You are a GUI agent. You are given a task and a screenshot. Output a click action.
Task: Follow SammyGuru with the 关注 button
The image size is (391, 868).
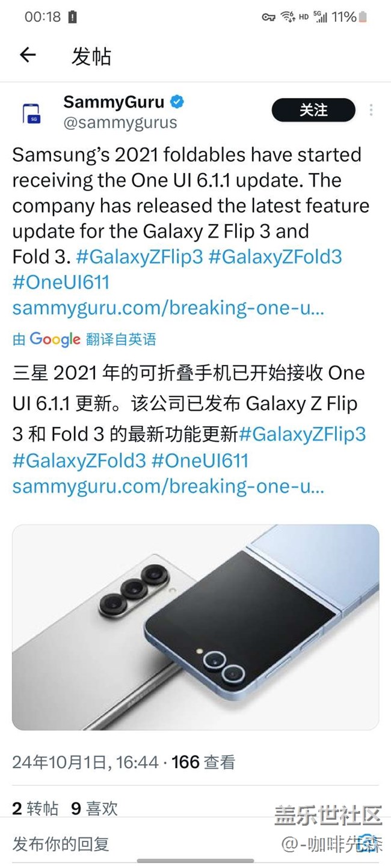coord(313,110)
